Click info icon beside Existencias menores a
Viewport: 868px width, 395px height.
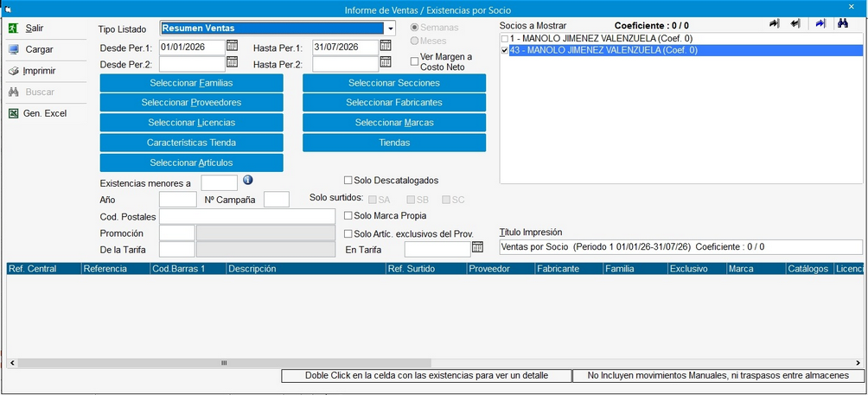point(248,180)
